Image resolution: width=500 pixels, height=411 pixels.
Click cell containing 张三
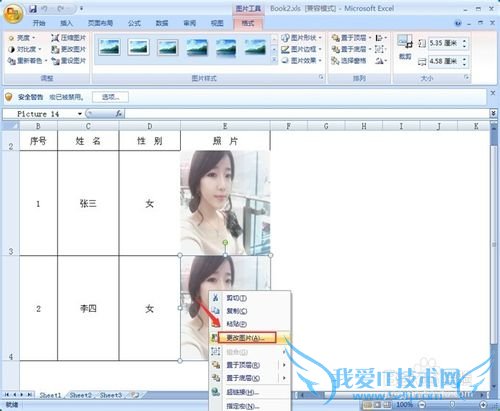[x=88, y=203]
